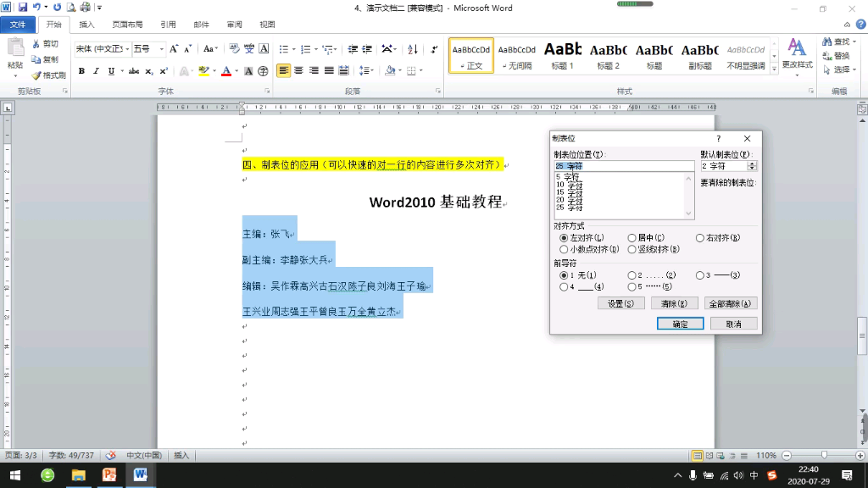Click the 全部清除 button in the dialog

(730, 302)
